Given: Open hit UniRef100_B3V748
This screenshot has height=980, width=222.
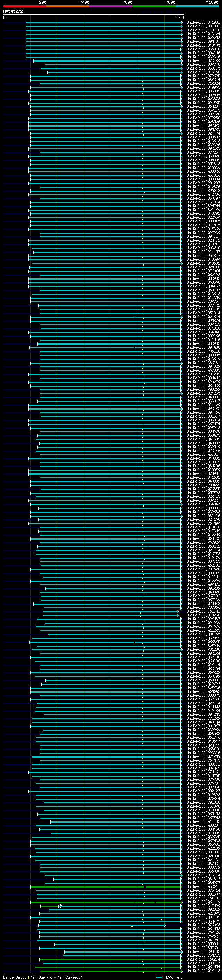Looking at the screenshot, I should [203, 65].
